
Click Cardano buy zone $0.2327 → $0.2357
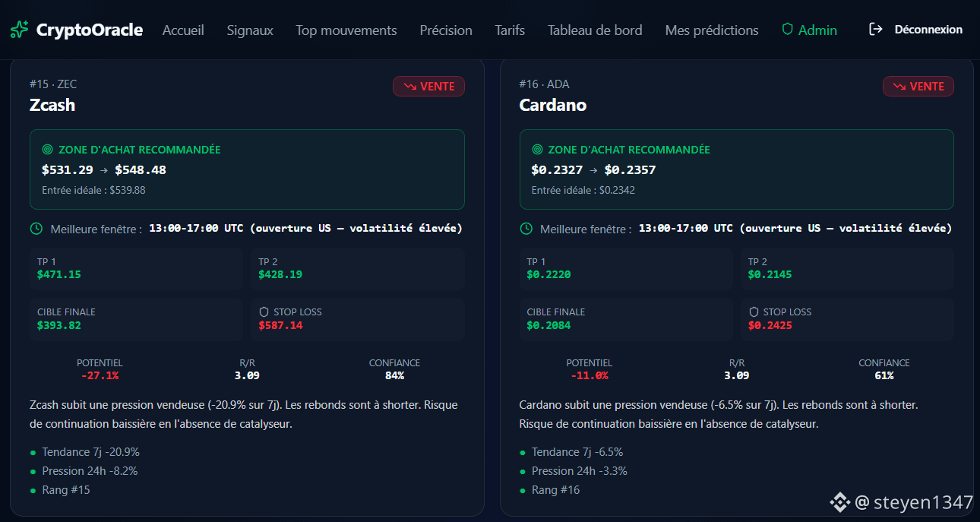pos(593,169)
